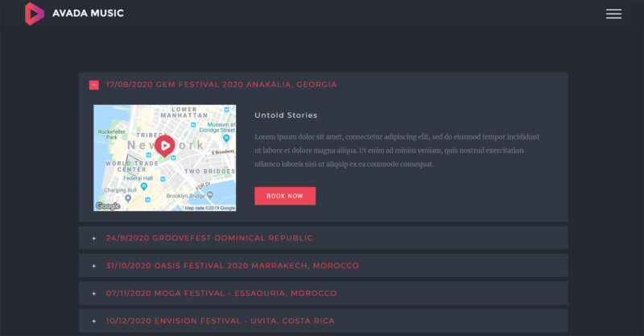
Task: Click the Avada Music brand text
Action: [88, 14]
